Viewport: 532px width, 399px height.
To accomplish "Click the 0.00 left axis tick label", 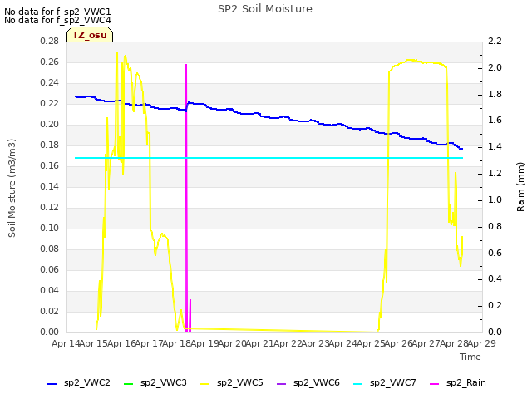I will (50, 332).
